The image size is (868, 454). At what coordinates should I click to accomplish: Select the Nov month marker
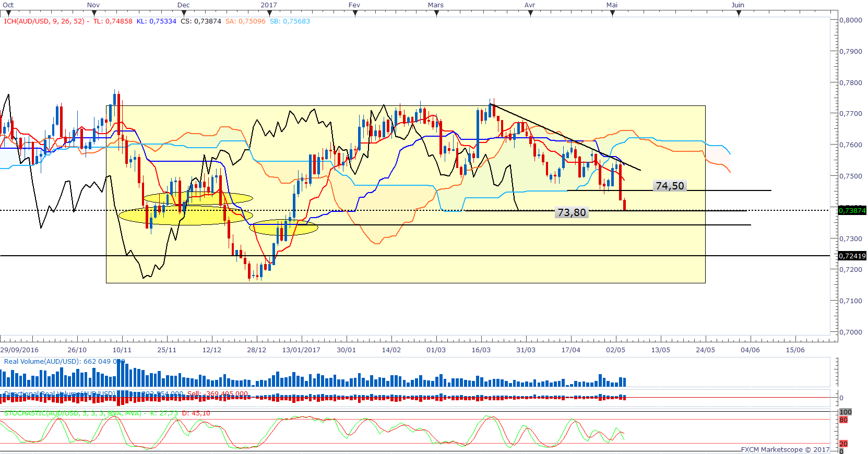click(93, 5)
